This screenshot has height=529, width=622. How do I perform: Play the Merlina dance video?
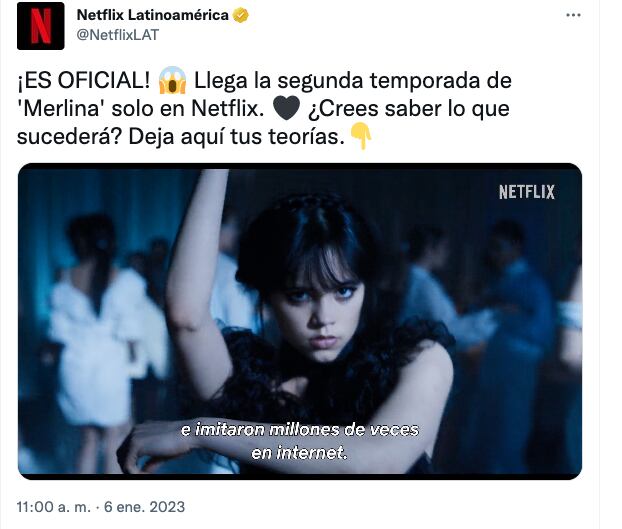[x=300, y=321]
